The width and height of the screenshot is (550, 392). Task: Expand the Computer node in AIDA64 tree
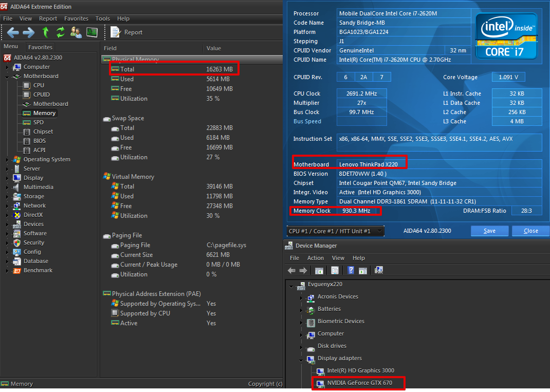coord(7,67)
